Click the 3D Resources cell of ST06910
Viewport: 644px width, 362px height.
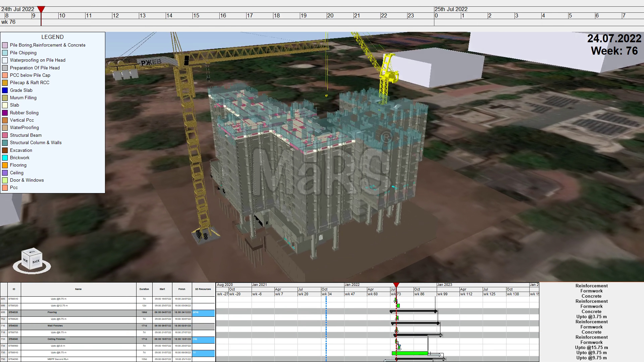[203, 353]
